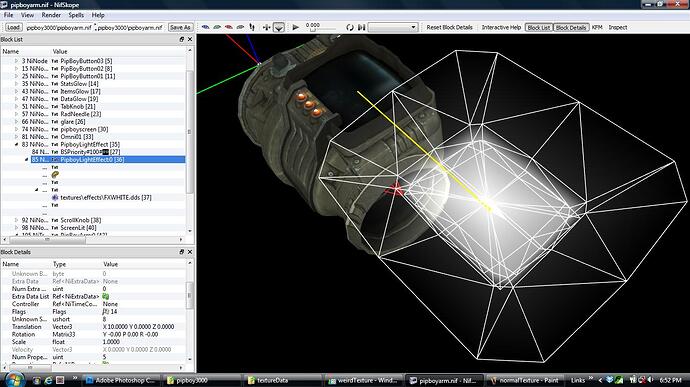690x387 pixels.
Task: Click the Save As button
Action: click(180, 27)
